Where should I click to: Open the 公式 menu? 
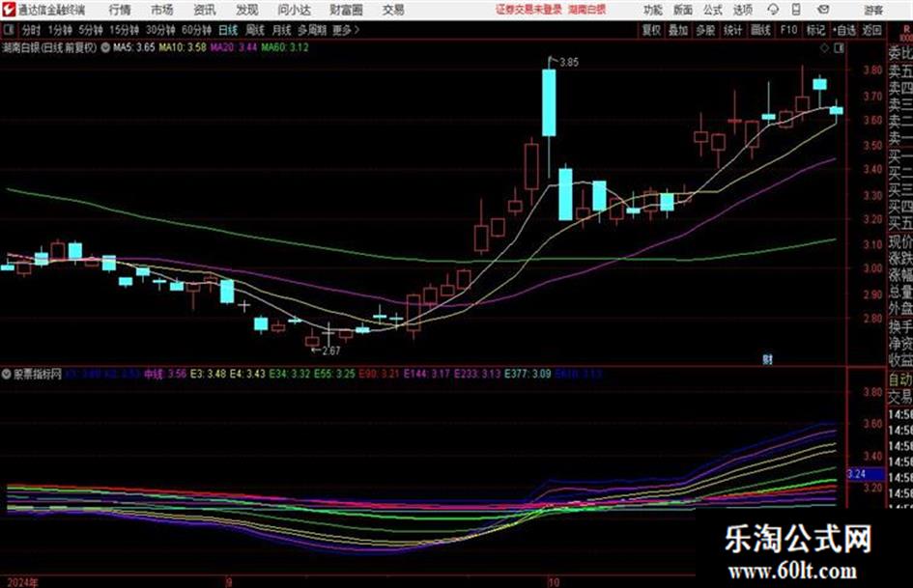click(713, 10)
